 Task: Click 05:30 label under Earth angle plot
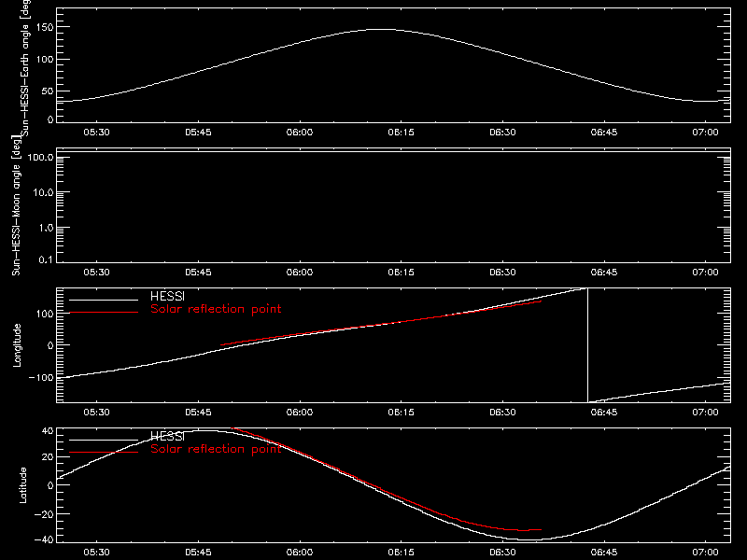[97, 133]
